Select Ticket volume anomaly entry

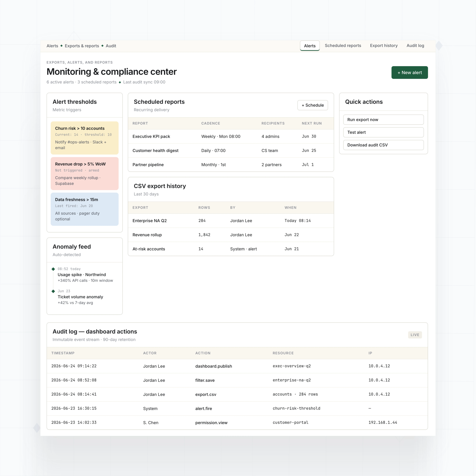[80, 297]
